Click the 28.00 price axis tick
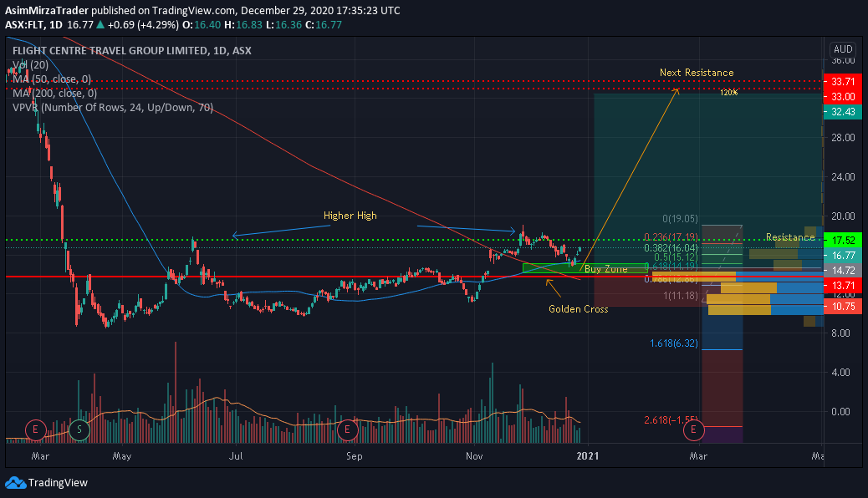868x498 pixels. tap(843, 137)
